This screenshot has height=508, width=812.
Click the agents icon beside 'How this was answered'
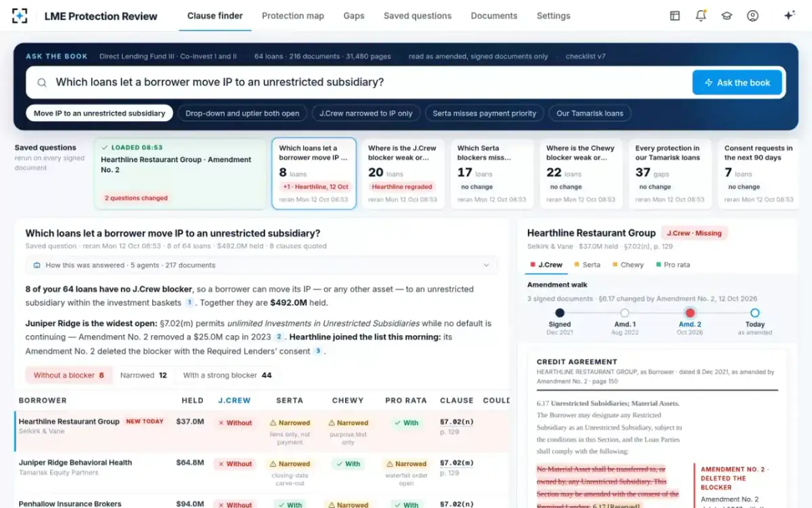(x=37, y=266)
